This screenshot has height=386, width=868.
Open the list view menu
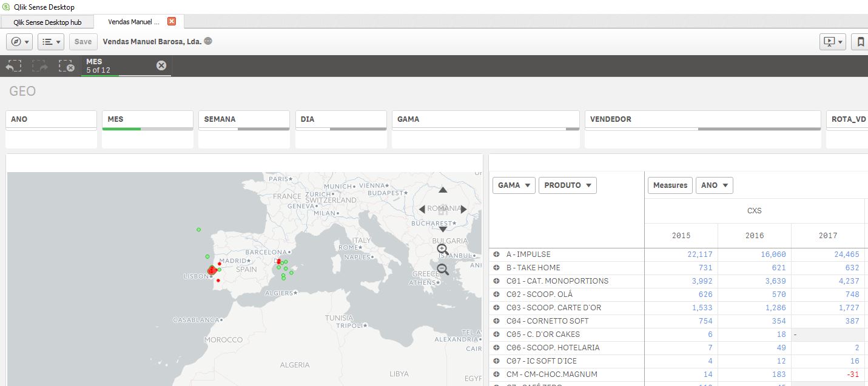(51, 42)
